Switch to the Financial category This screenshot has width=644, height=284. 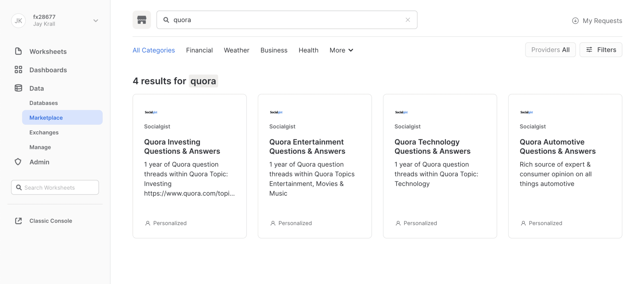[199, 50]
